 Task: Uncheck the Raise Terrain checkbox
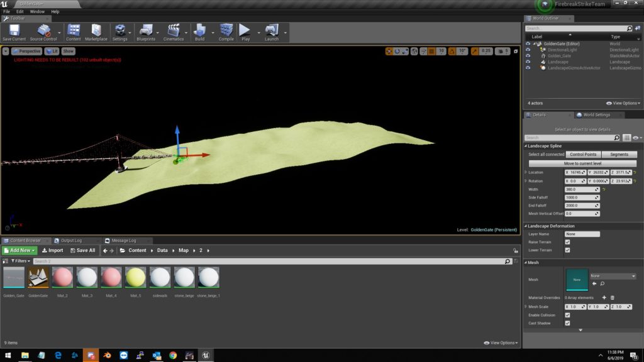point(568,242)
